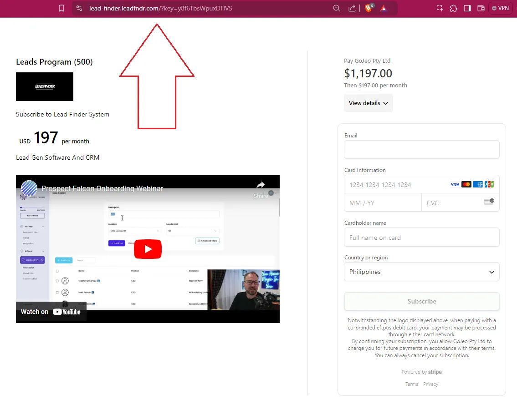Viewport: 517px width, 420px height.
Task: Click the $1,197.00 price text
Action: pyautogui.click(x=368, y=73)
